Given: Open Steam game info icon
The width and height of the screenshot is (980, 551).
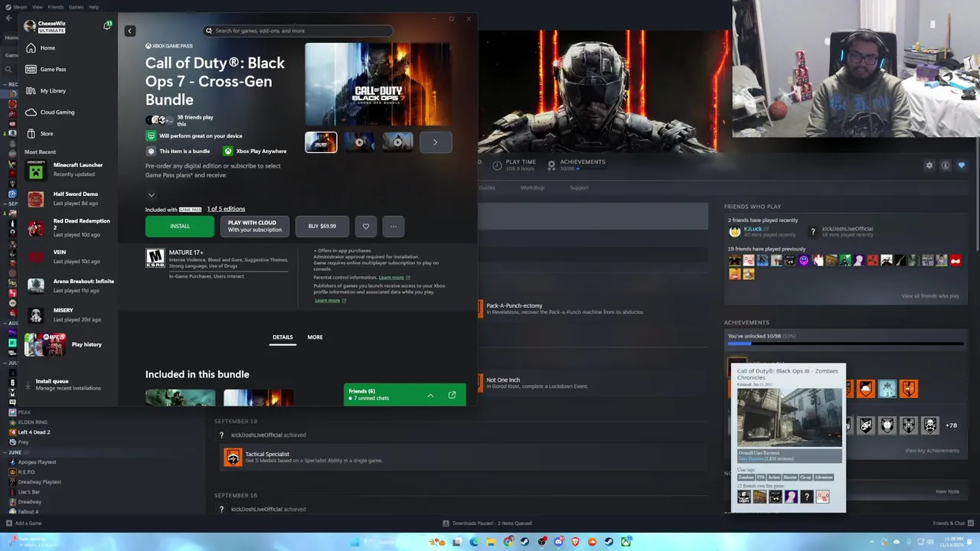Looking at the screenshot, I should point(946,165).
